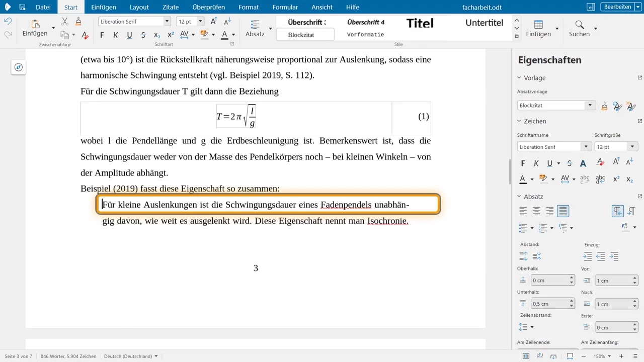644x362 pixels.
Task: Clear direct formatting in ribbon
Action: pos(85,35)
